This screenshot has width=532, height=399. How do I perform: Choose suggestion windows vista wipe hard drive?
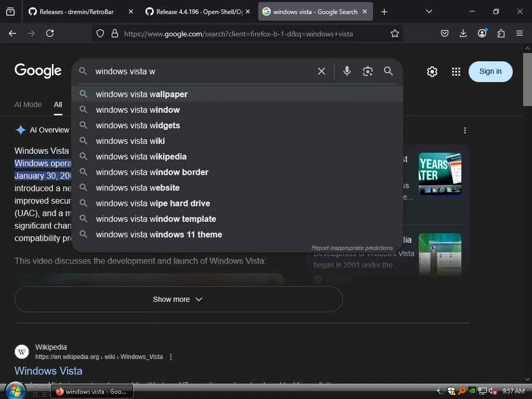237,203
